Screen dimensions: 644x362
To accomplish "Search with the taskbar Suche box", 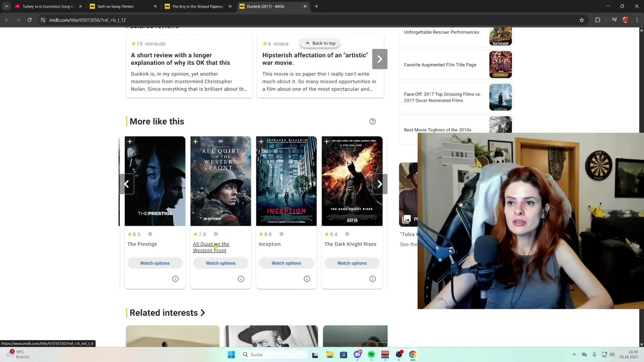I will point(273,354).
